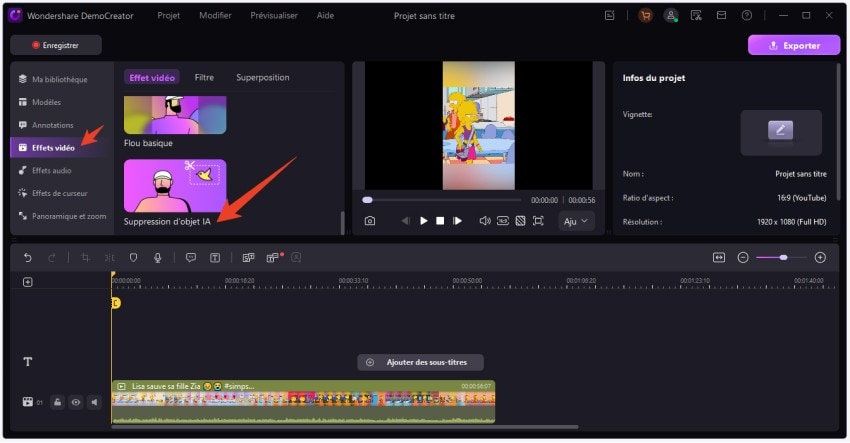Open the Annotations section
The height and width of the screenshot is (443, 850).
point(47,125)
